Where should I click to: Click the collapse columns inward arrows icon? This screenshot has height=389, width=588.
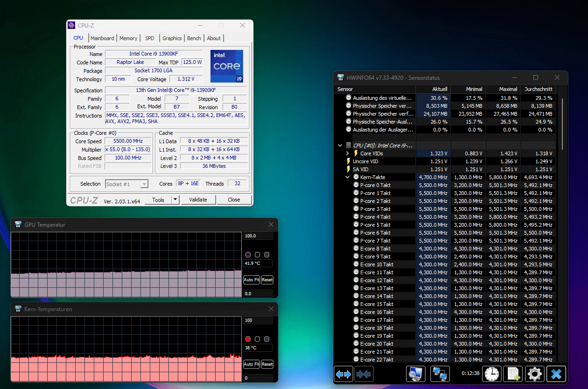[x=364, y=374]
